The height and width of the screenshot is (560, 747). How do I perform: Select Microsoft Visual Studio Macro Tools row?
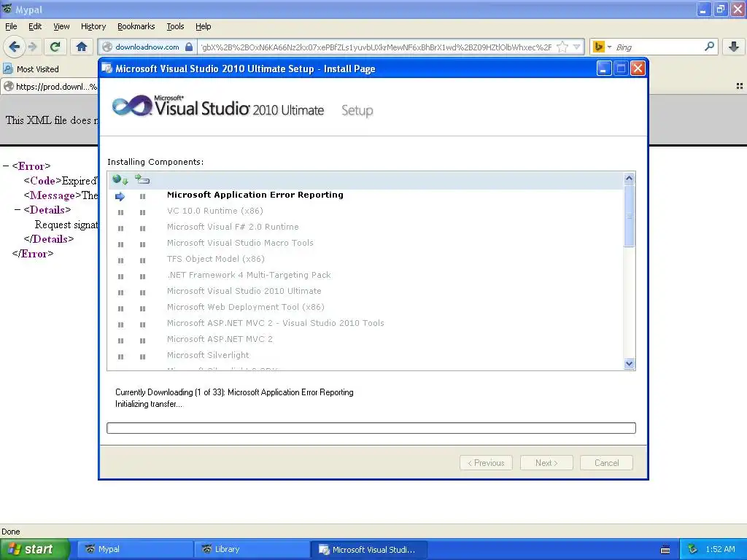[x=365, y=243]
